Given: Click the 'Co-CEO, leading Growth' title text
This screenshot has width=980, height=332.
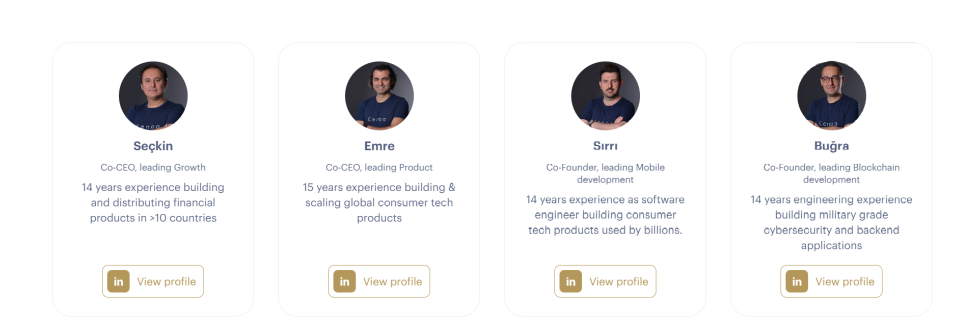Looking at the screenshot, I should [x=153, y=167].
